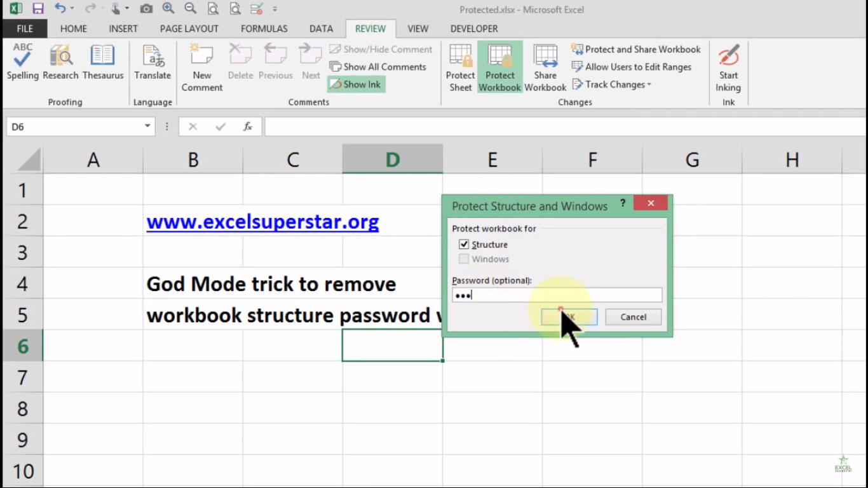The width and height of the screenshot is (868, 488).
Task: Click the dialog Help question mark
Action: [623, 203]
